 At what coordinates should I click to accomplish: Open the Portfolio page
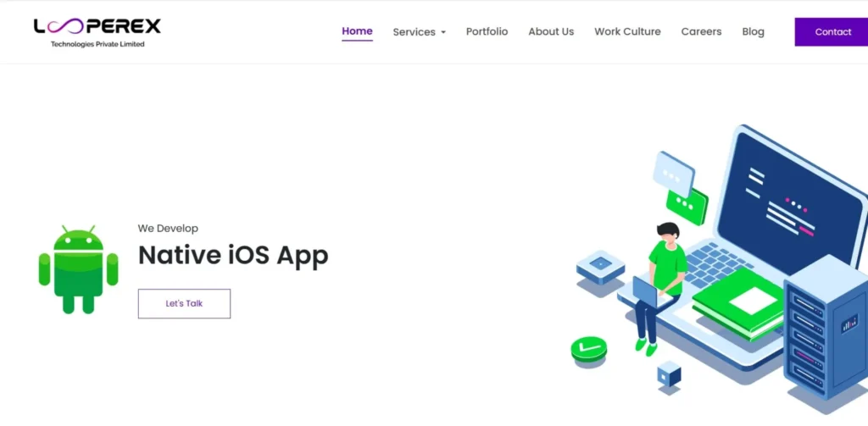tap(487, 31)
